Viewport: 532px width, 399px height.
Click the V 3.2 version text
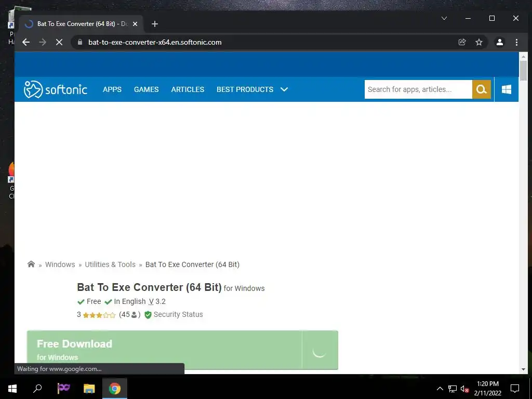(157, 301)
